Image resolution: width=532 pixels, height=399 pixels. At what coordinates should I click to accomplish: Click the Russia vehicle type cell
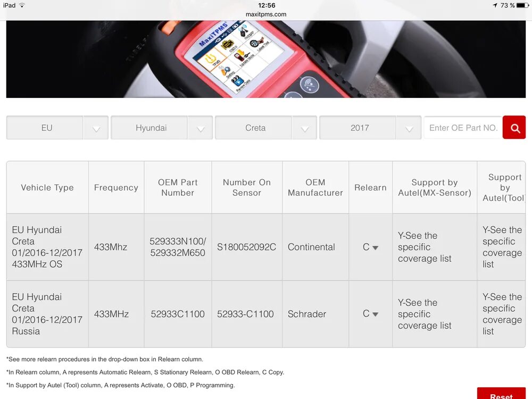click(x=47, y=314)
